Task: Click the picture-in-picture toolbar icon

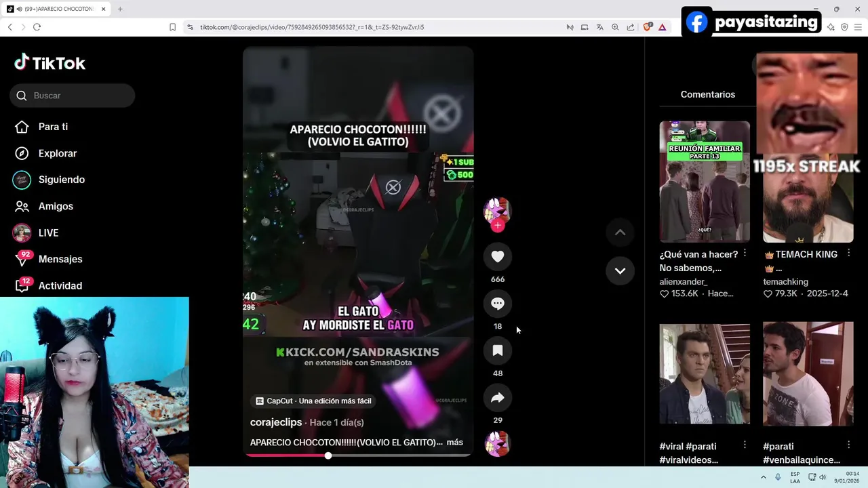Action: point(585,27)
